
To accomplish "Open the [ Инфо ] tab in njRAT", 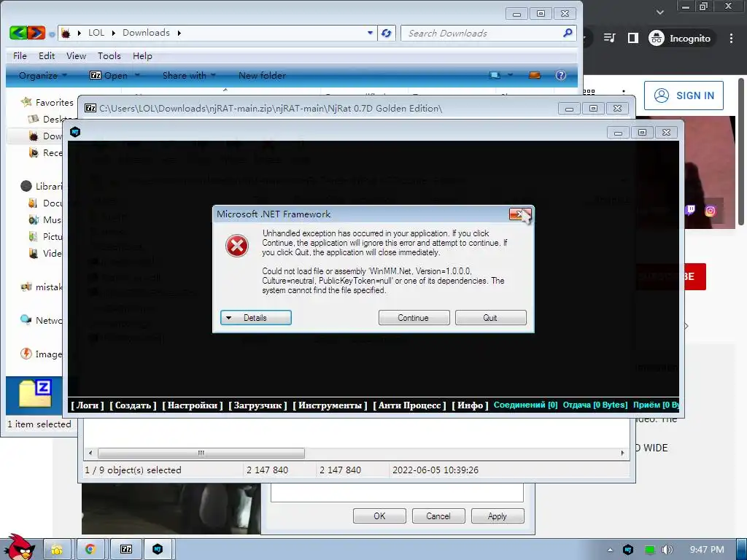I will (471, 405).
